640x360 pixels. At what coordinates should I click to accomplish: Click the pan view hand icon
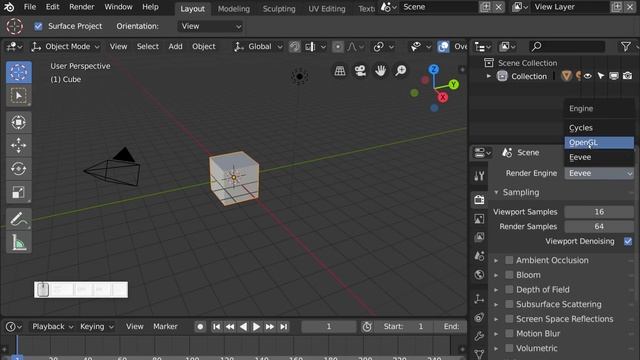point(380,71)
